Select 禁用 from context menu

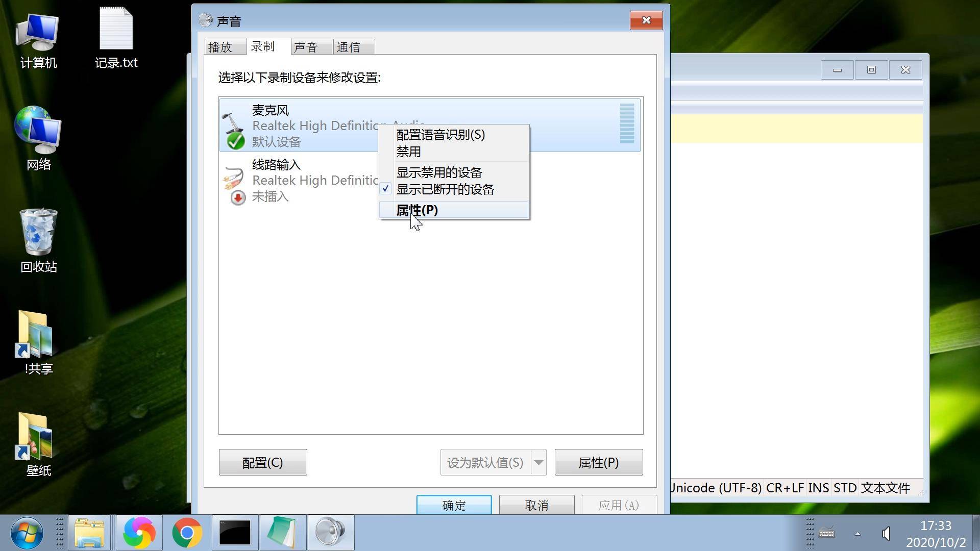(408, 152)
